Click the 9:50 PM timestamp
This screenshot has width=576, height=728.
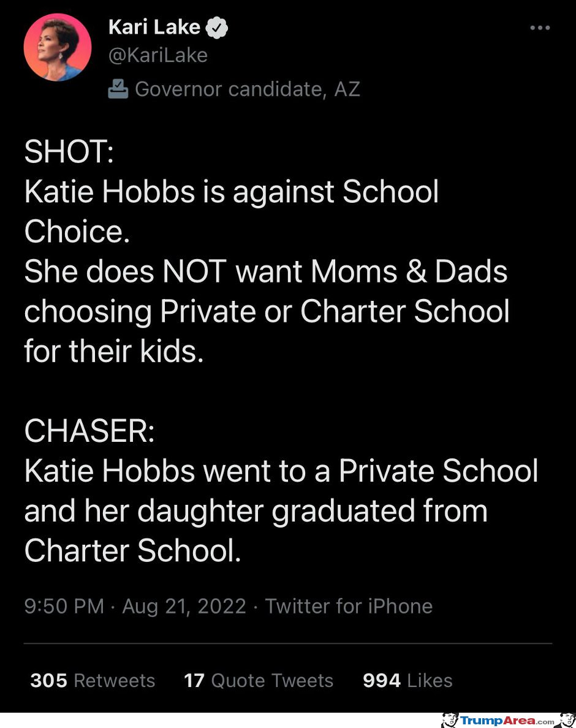coord(64,606)
